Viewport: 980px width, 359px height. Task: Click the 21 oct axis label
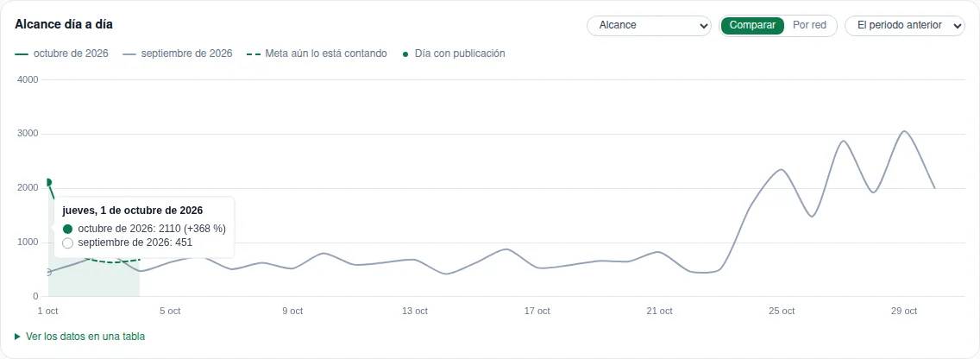pyautogui.click(x=659, y=311)
